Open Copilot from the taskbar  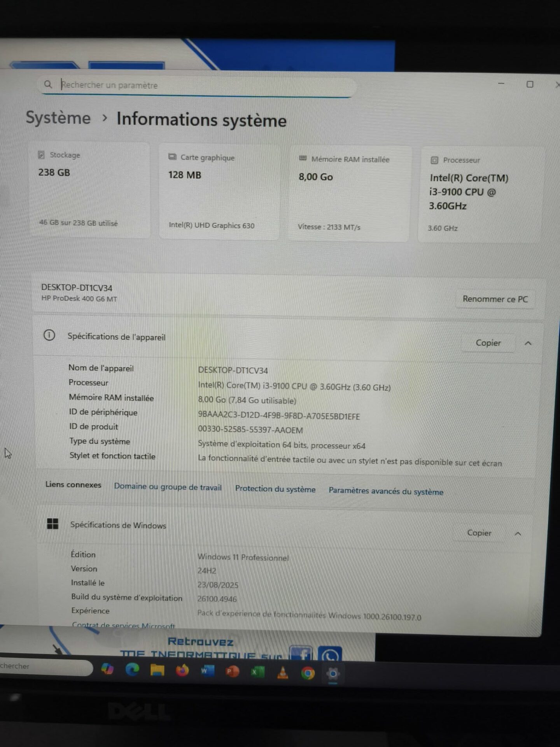(107, 669)
